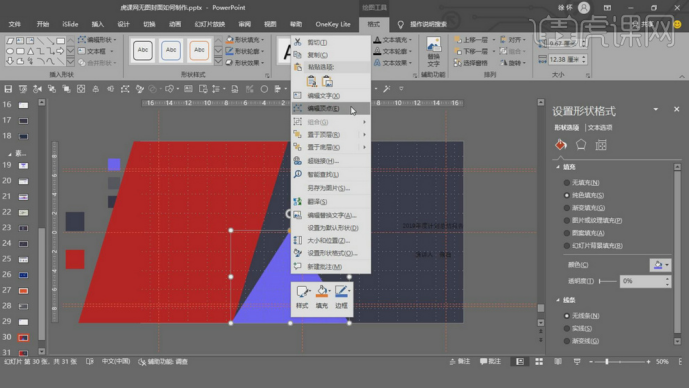Open the 样式 style mini toolbar button
Screen dimensions: 689x388
pos(302,297)
